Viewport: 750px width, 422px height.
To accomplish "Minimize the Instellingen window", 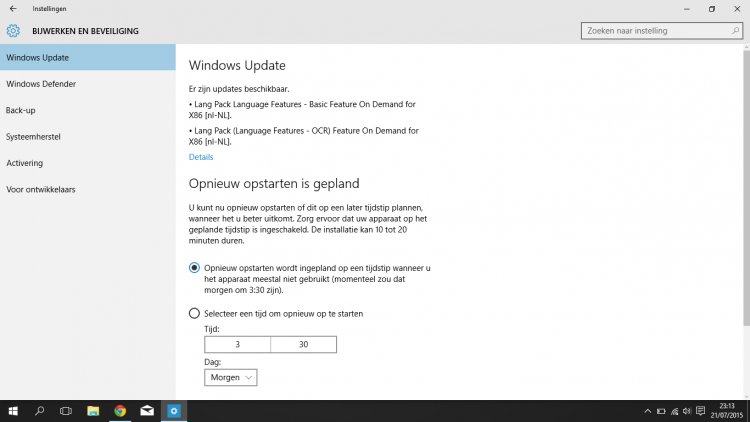I will pyautogui.click(x=686, y=9).
